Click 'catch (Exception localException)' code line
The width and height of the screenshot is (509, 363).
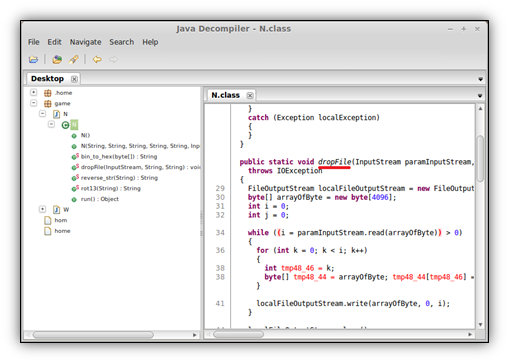[313, 118]
